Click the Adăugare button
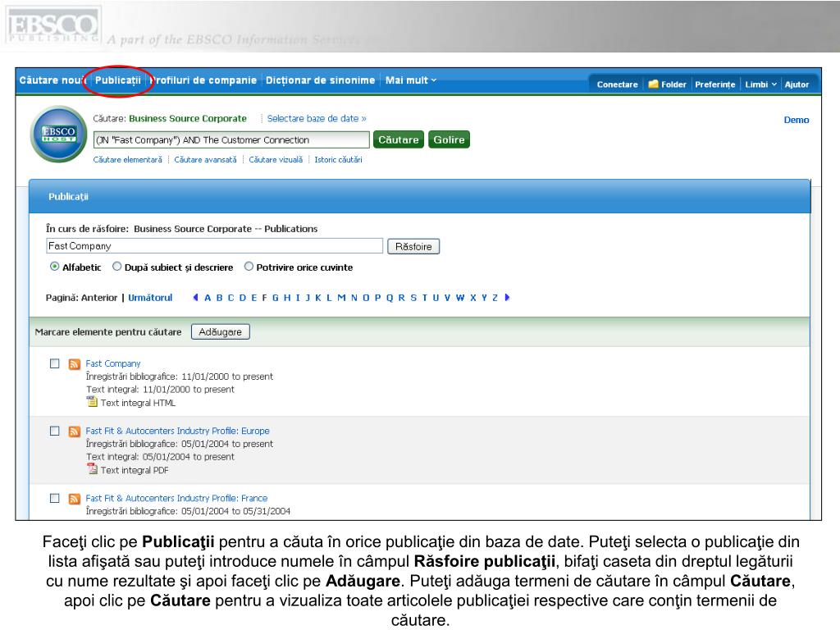The width and height of the screenshot is (840, 630). click(220, 331)
